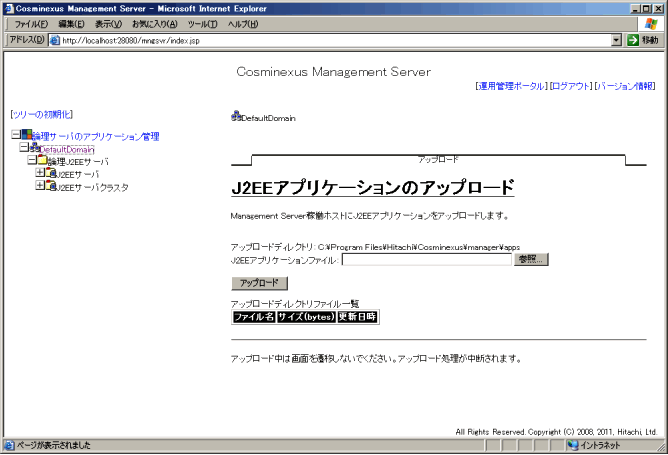Select 論理J2EEサーバ tree item
The width and height of the screenshot is (668, 455).
click(78, 162)
